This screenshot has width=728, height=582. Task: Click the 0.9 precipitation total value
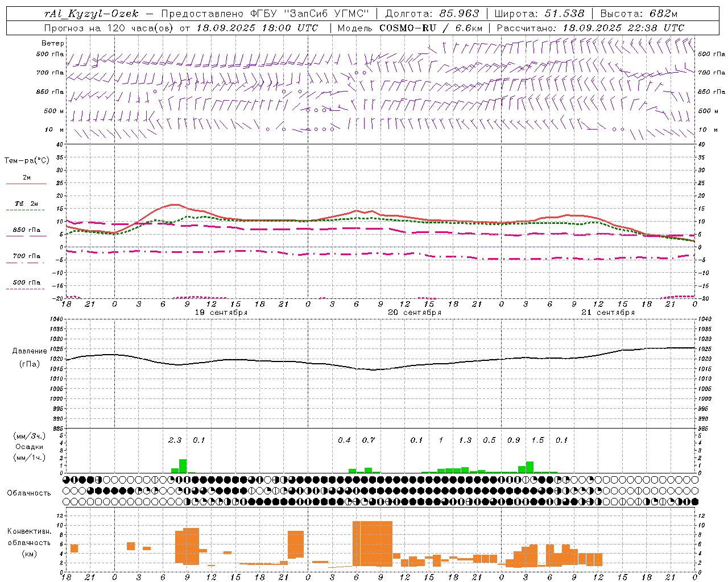click(514, 440)
